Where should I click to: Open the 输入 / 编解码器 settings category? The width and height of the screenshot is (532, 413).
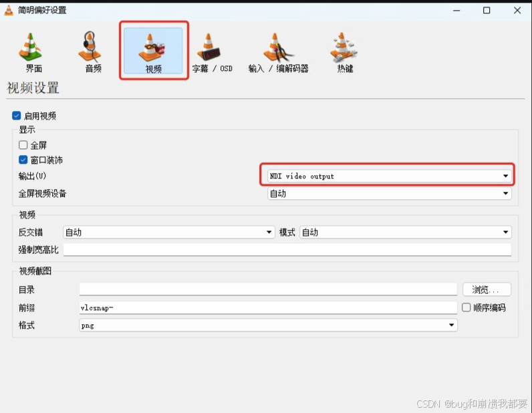click(x=278, y=52)
